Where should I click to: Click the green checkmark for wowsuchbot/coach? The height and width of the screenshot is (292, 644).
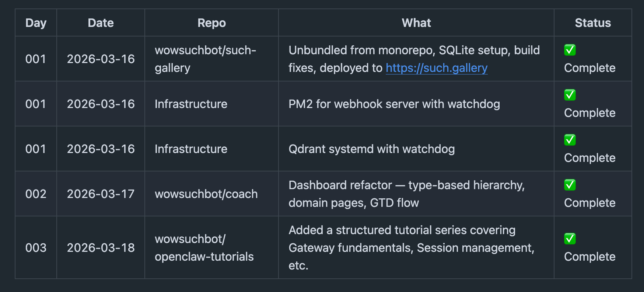[x=570, y=185]
